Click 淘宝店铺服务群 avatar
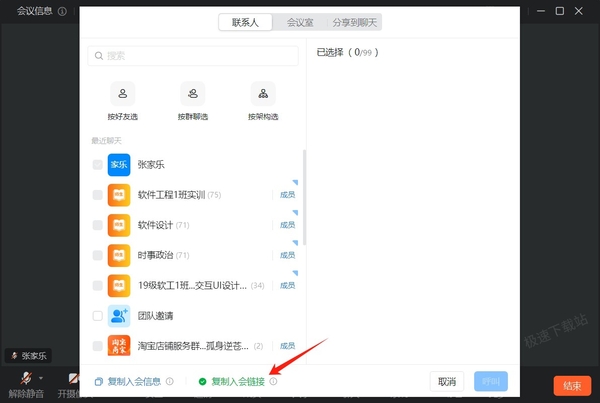The image size is (600, 403). pos(119,346)
